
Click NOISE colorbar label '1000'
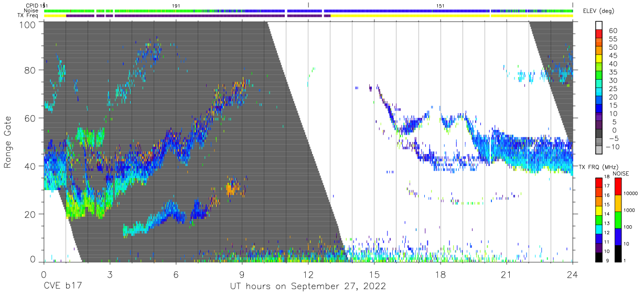pos(629,211)
